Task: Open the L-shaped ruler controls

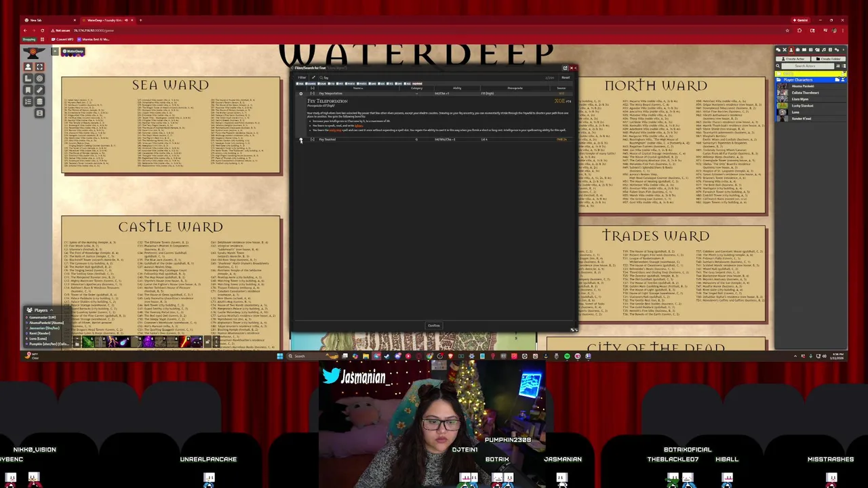Action: pyautogui.click(x=28, y=78)
